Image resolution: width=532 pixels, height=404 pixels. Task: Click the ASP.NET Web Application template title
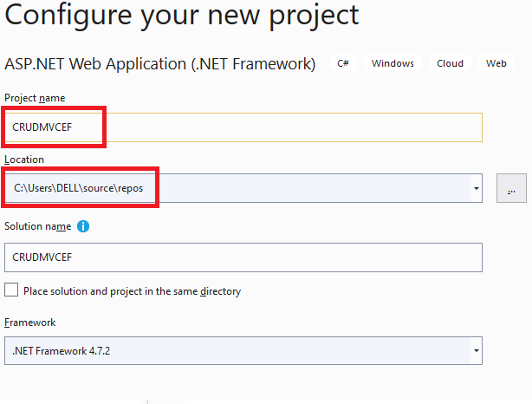coord(160,64)
